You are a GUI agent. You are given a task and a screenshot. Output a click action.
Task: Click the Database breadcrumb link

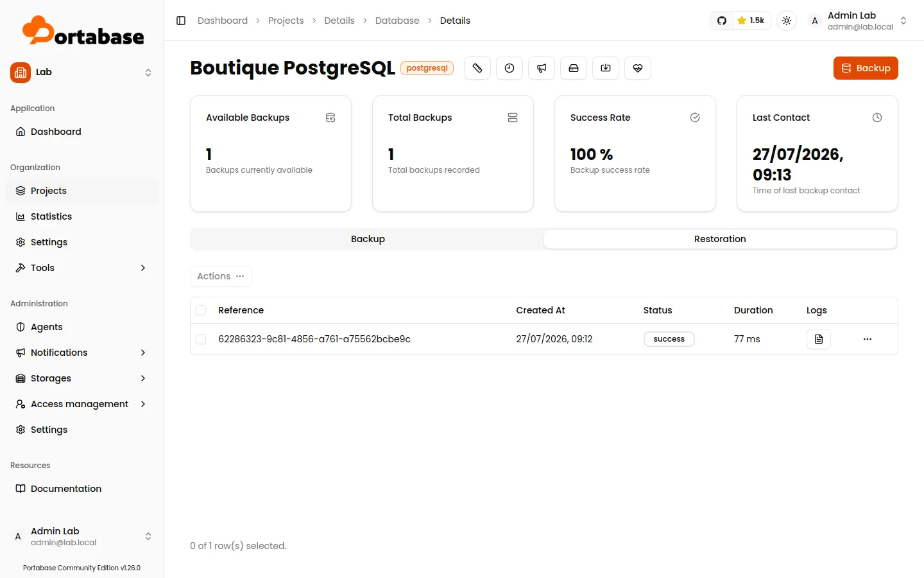(397, 21)
